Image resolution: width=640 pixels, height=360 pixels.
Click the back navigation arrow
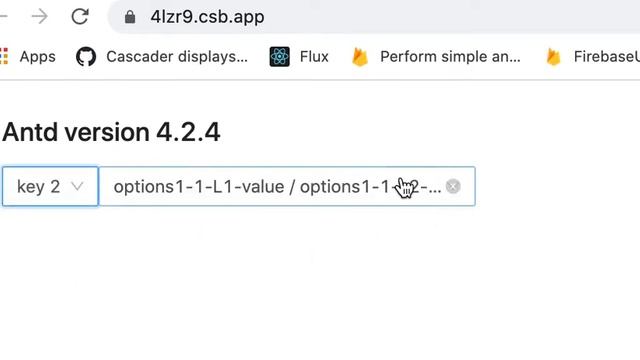tap(3, 17)
